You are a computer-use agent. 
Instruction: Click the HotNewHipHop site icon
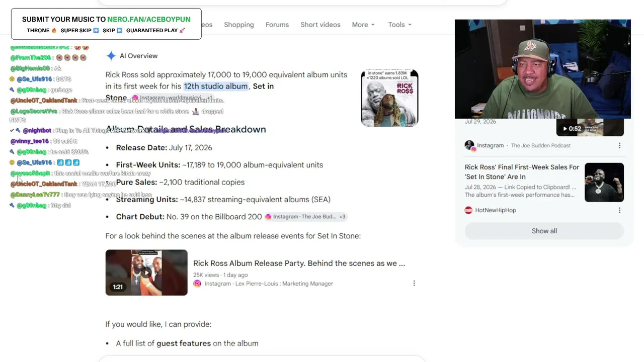[x=468, y=210]
